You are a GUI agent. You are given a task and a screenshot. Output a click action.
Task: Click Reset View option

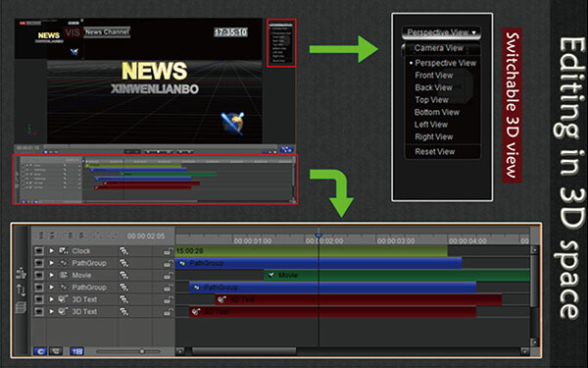click(434, 152)
